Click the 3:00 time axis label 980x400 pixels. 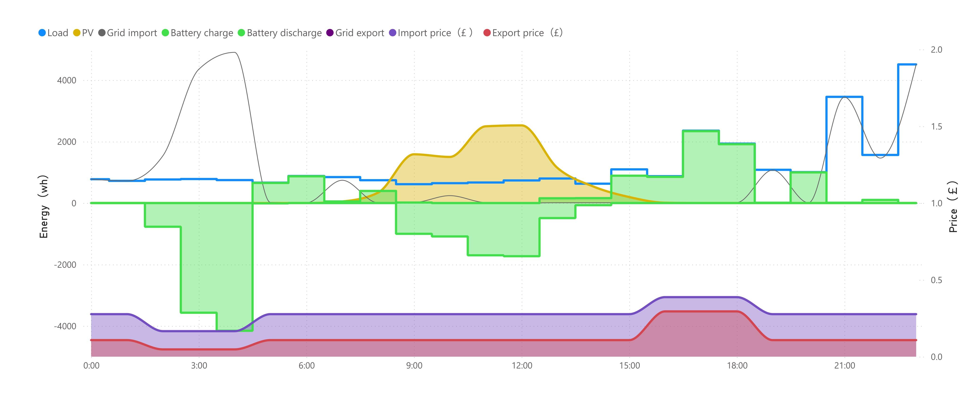(199, 366)
